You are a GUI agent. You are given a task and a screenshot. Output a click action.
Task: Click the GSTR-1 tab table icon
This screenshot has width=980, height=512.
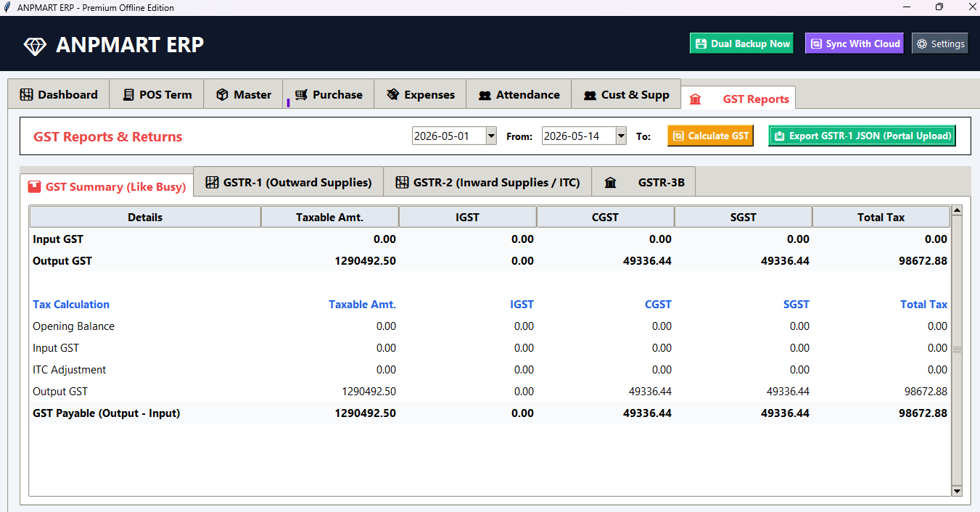pos(213,182)
